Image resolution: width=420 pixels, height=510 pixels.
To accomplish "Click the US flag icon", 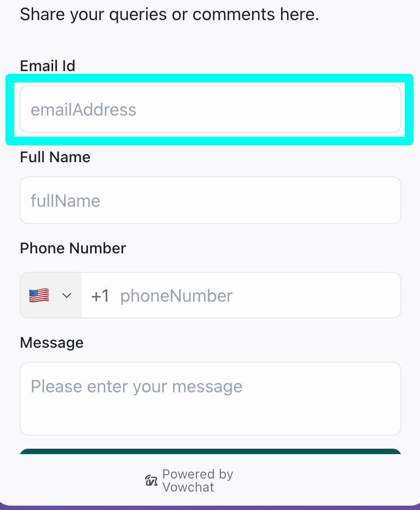I will coord(39,296).
